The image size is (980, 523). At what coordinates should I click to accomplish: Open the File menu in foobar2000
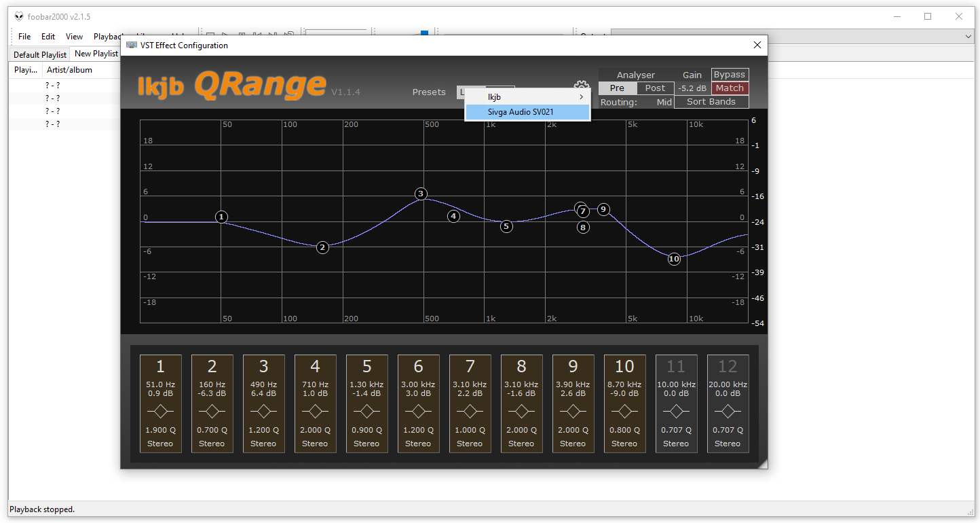(24, 37)
